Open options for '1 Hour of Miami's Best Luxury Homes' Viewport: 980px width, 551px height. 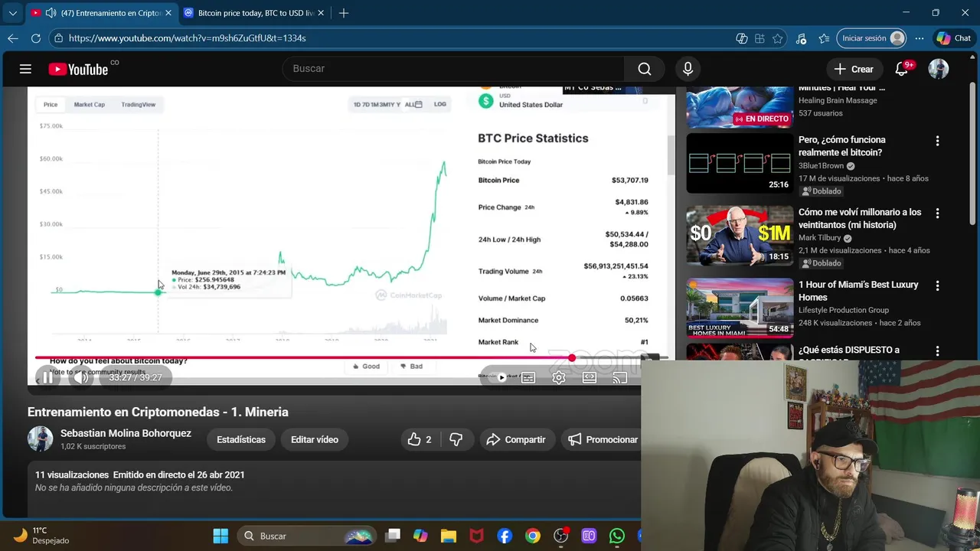coord(937,285)
